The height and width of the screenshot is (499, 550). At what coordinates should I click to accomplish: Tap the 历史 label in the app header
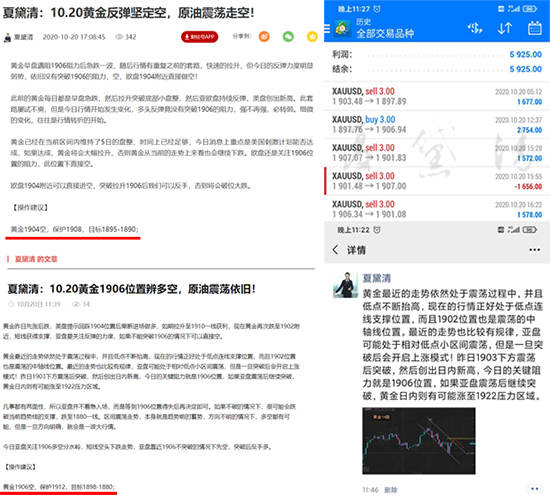coord(363,22)
